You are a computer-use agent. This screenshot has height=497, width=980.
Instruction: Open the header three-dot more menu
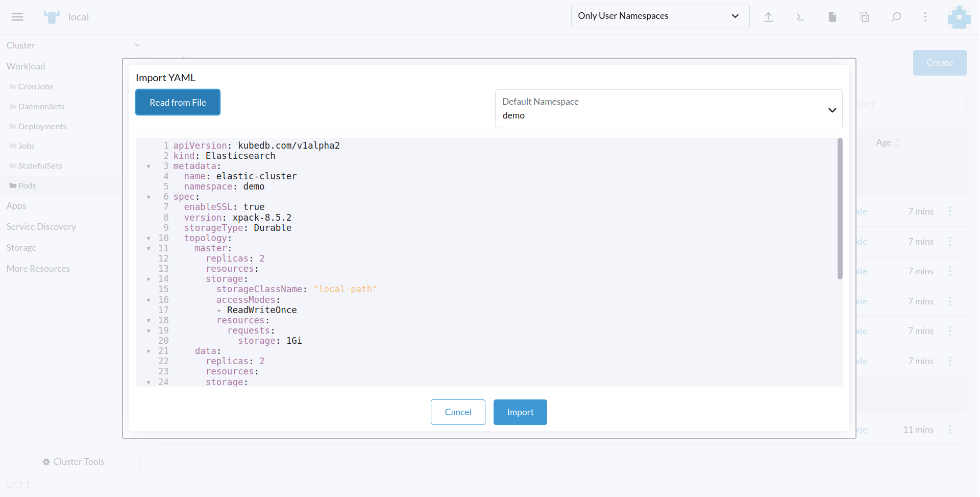[x=925, y=17]
